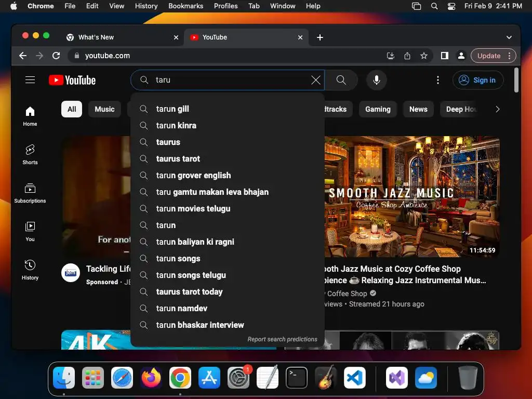The width and height of the screenshot is (532, 399).
Task: Go back in Chrome
Action: click(x=23, y=56)
